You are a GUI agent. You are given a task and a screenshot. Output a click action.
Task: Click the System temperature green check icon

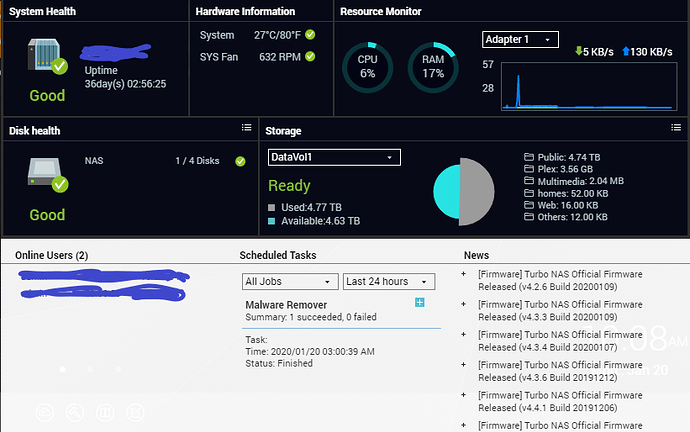[x=310, y=34]
